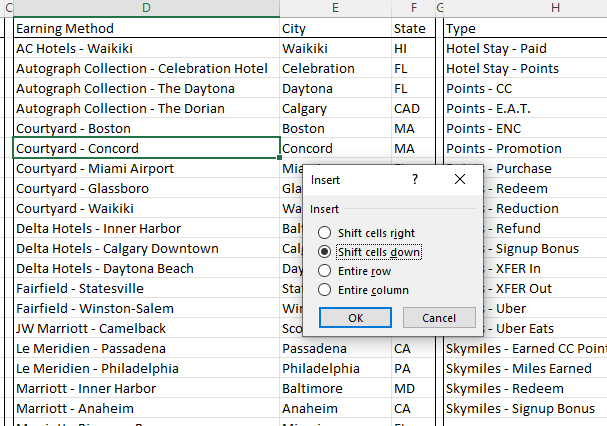Screen dimensions: 607x426
Task: Select cell Autograph Collection - The Daytona
Action: (146, 89)
